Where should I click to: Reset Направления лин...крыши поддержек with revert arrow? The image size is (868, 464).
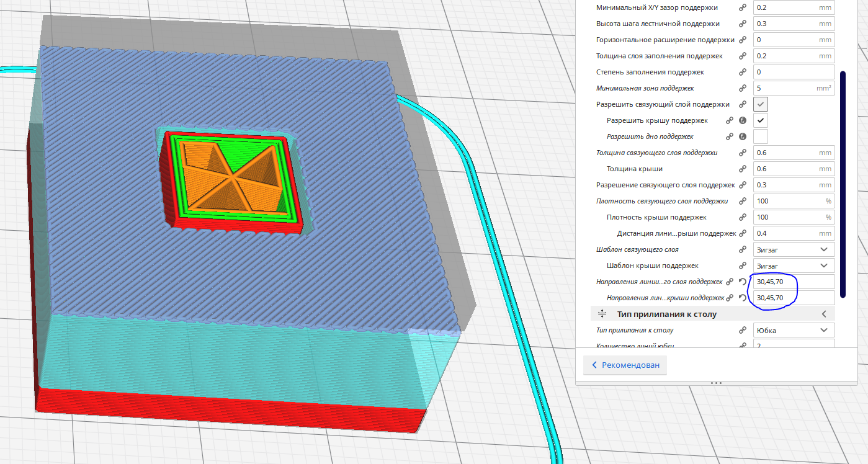pos(743,298)
